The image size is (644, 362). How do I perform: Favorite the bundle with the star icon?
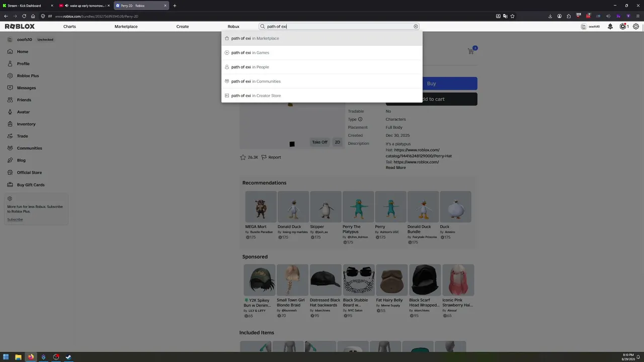(243, 157)
